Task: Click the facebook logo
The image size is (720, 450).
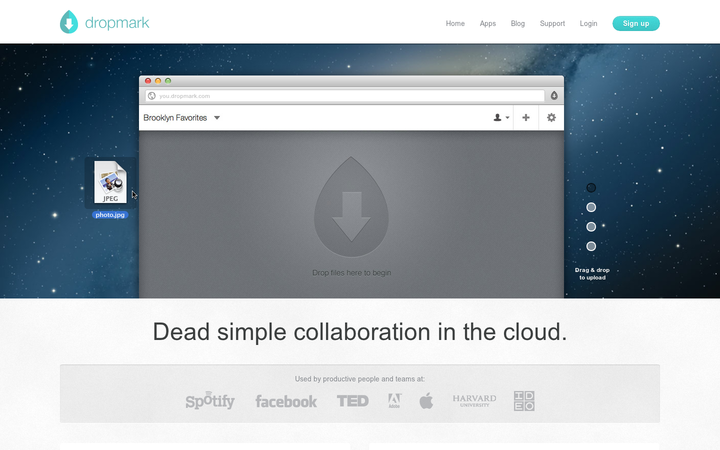Action: pyautogui.click(x=286, y=401)
